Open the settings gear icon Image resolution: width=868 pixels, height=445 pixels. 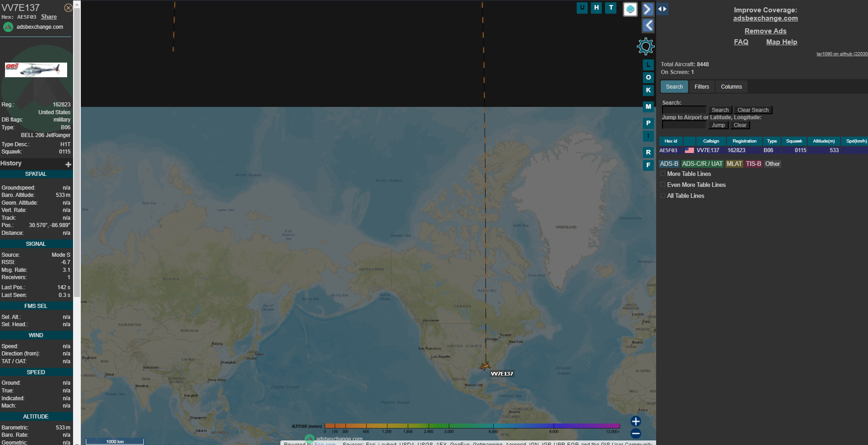(646, 46)
